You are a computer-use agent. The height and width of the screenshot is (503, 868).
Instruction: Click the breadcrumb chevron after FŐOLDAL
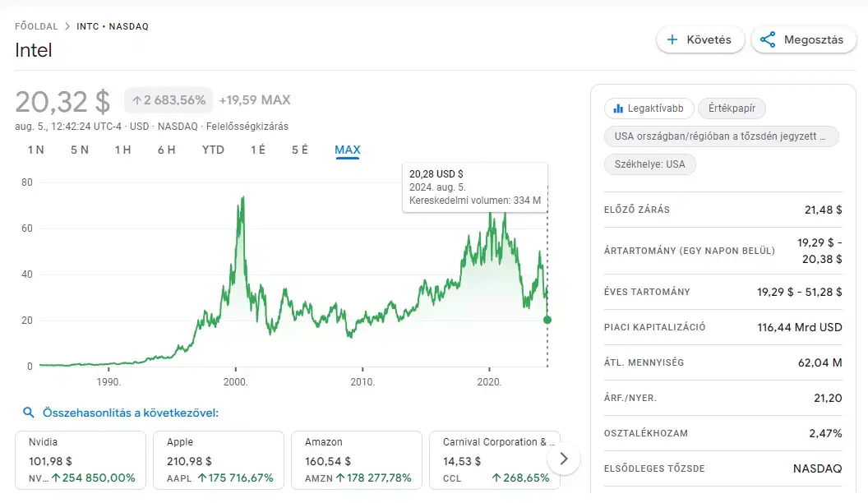(67, 26)
